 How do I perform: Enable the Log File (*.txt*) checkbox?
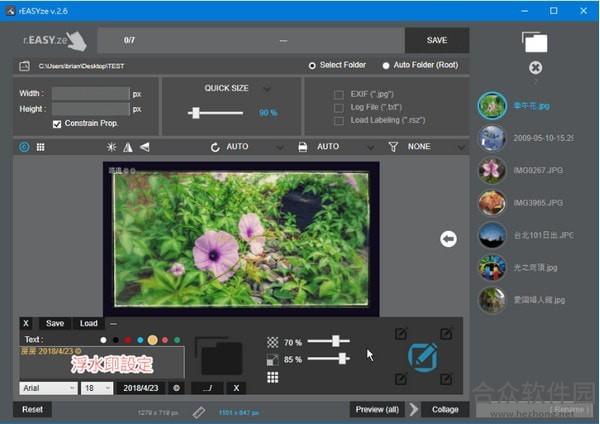click(x=339, y=108)
